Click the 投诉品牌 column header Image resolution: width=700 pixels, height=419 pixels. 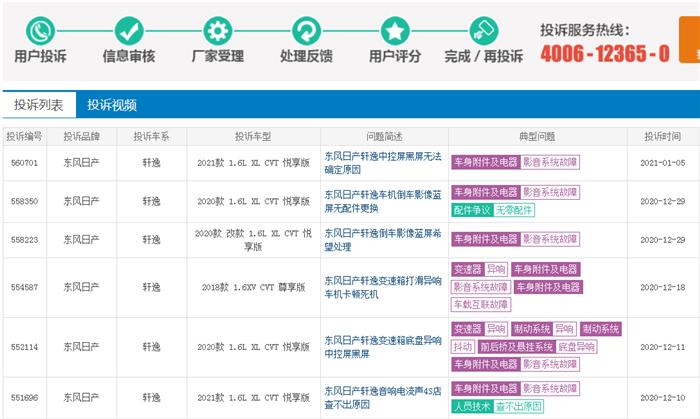coord(81,137)
